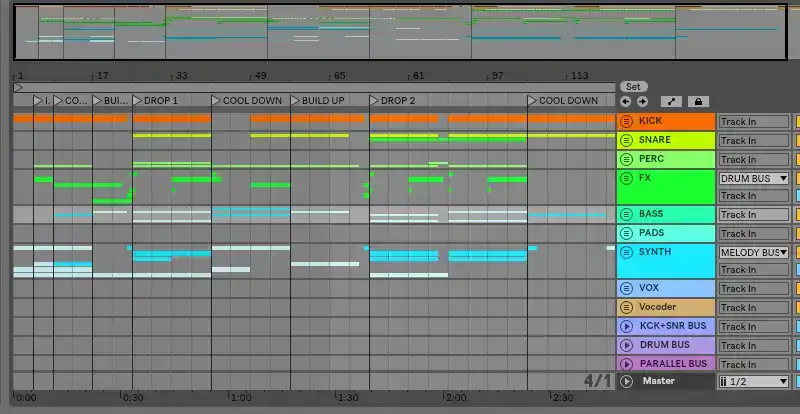Click the Track In box for PADS
This screenshot has width=800, height=414.
pos(754,233)
